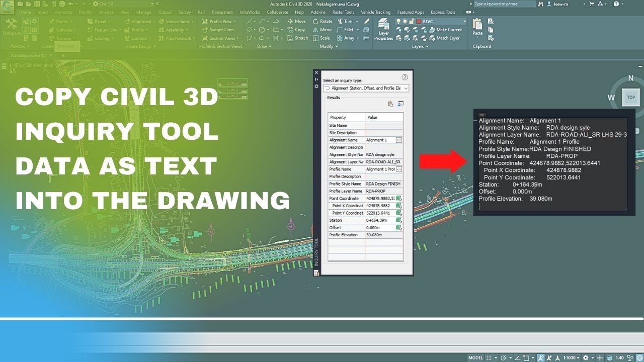
Task: Open the Collaborate ribbon tab
Action: point(277,12)
